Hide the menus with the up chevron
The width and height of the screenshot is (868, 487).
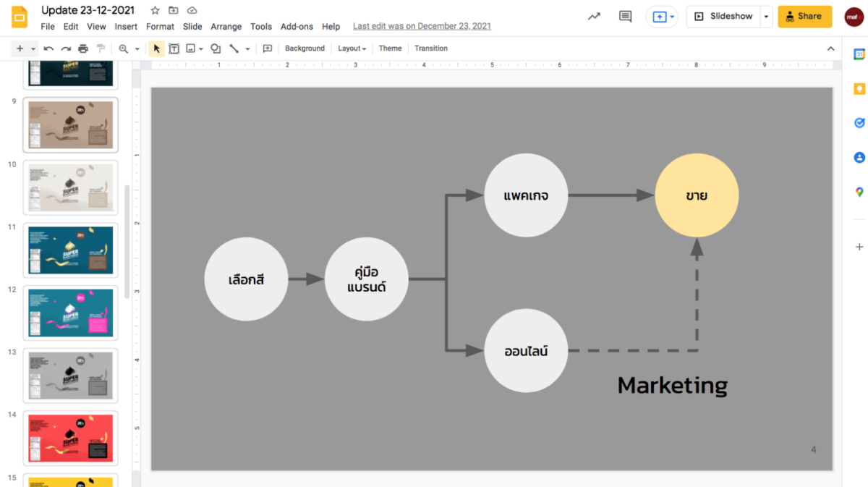point(830,48)
